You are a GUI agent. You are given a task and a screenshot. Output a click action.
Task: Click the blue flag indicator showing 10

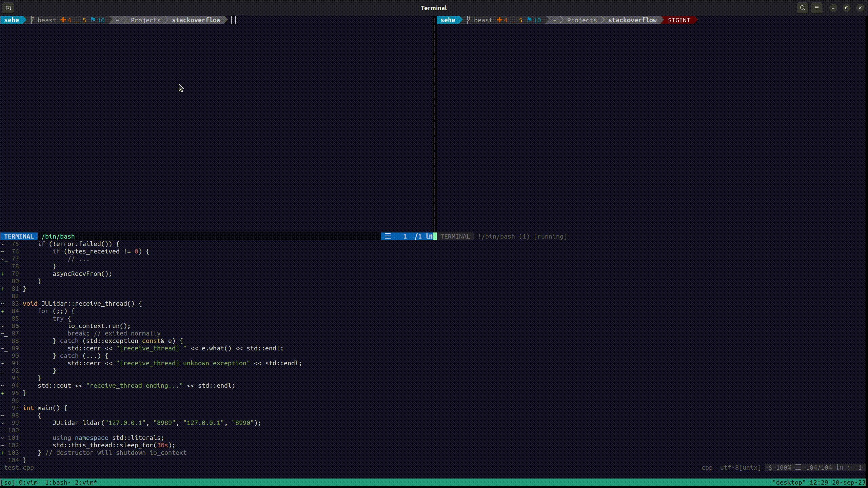(x=98, y=20)
